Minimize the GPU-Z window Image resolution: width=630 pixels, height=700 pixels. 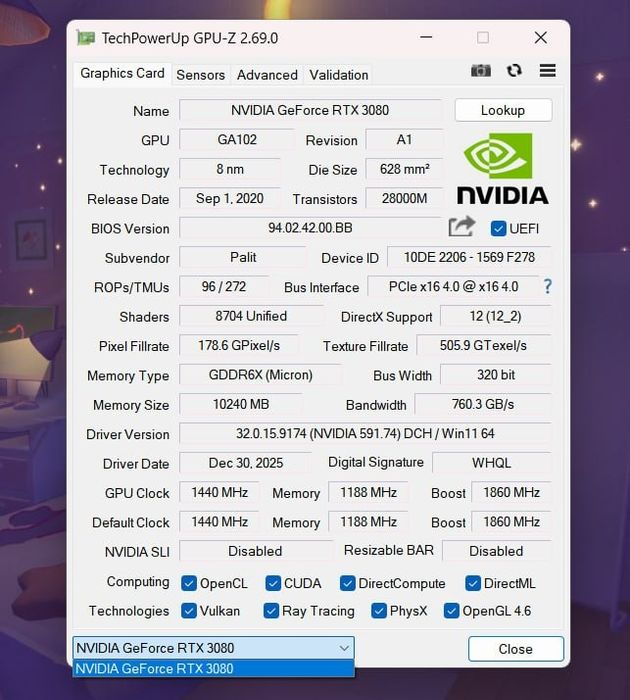426,38
